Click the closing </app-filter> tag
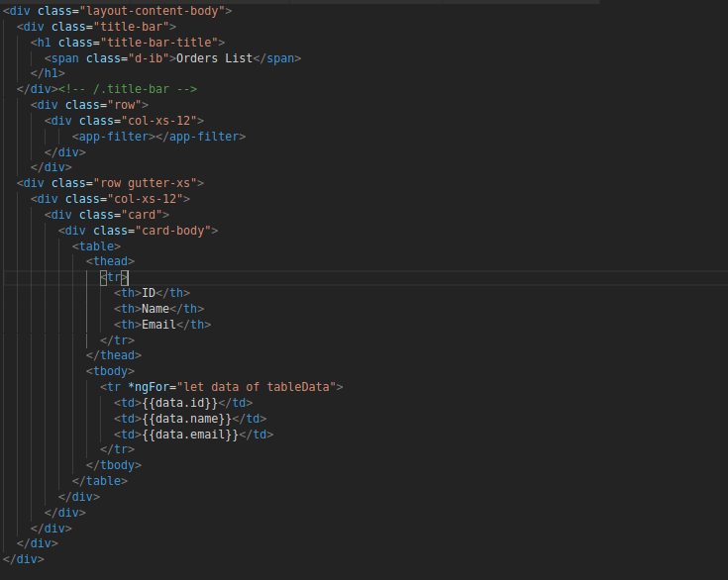Screen dimensions: 728x580 tap(200, 137)
